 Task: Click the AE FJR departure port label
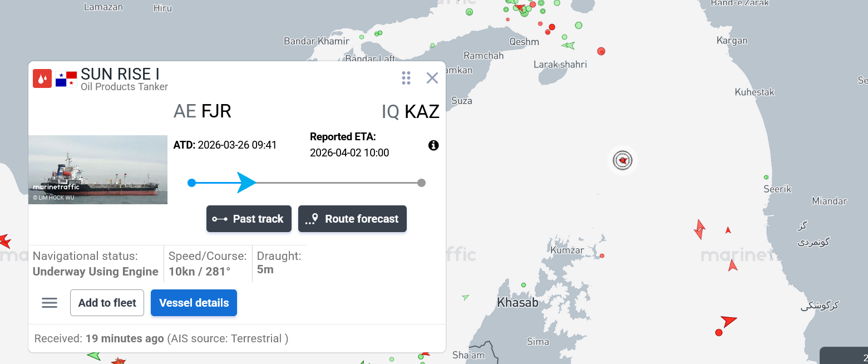point(203,111)
